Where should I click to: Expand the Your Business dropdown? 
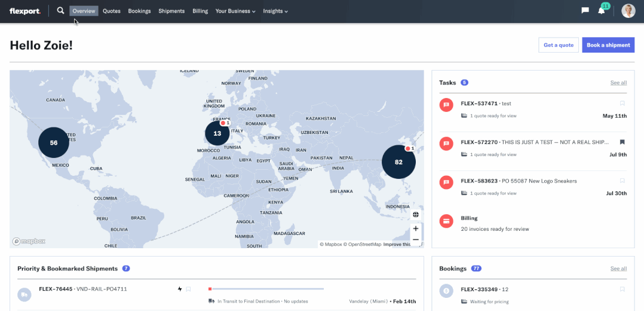pyautogui.click(x=235, y=11)
